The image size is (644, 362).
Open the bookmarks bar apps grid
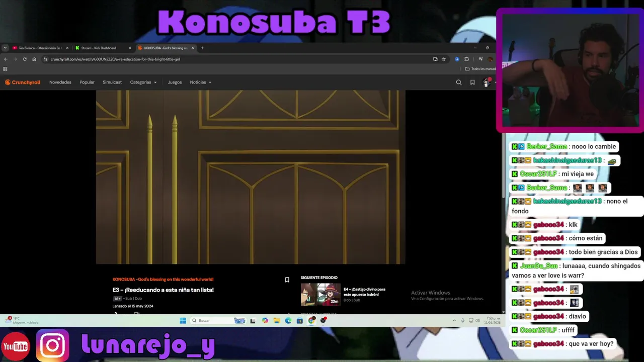[x=6, y=69]
